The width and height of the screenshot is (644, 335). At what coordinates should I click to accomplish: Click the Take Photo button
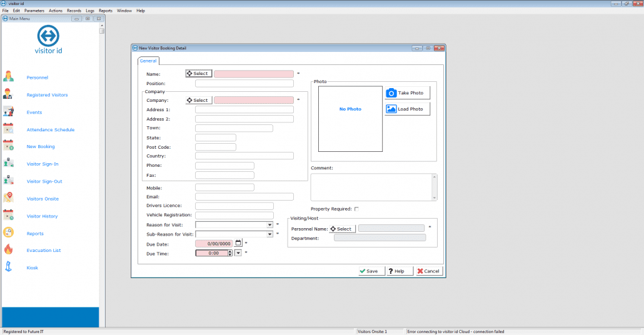tap(407, 93)
